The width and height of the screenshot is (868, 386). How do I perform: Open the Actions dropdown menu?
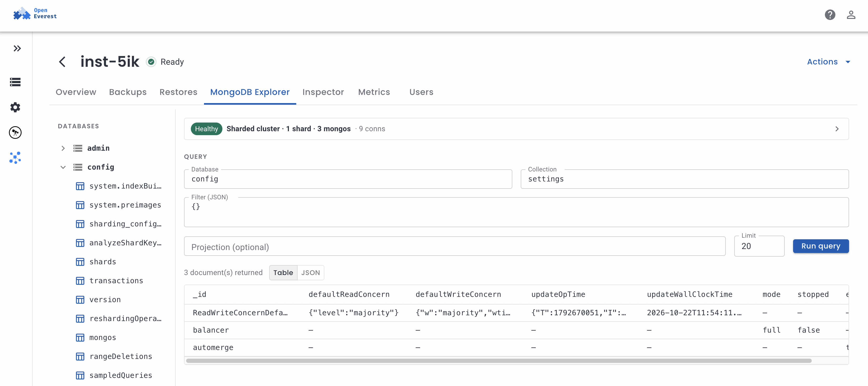tap(829, 62)
